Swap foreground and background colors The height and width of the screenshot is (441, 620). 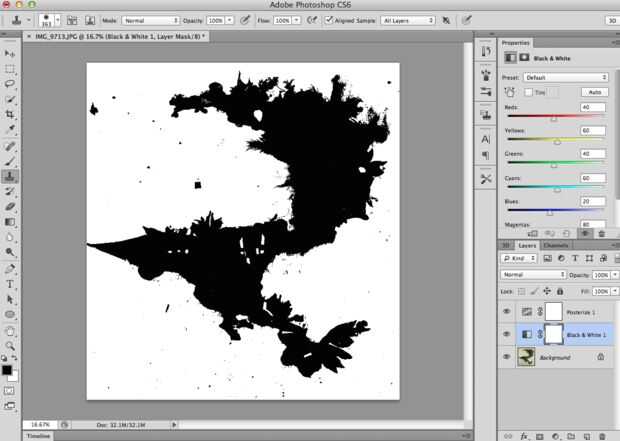(x=14, y=358)
